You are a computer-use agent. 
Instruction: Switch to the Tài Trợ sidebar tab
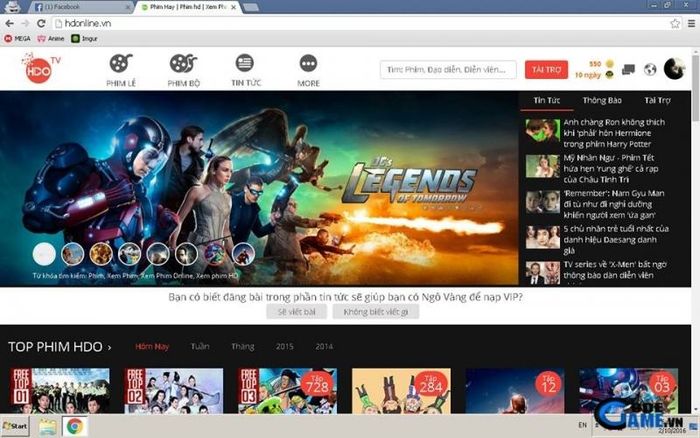pos(657,100)
